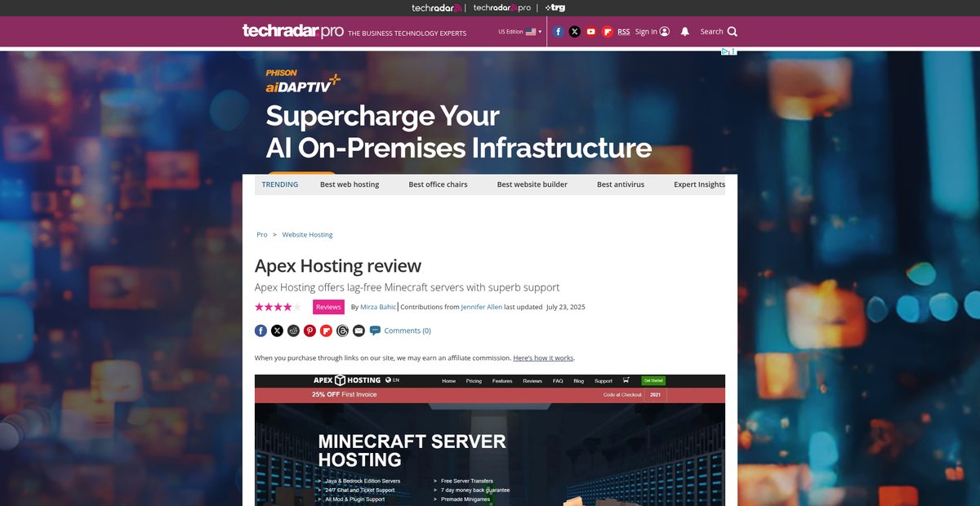Open the US Edition region dropdown

tap(520, 32)
